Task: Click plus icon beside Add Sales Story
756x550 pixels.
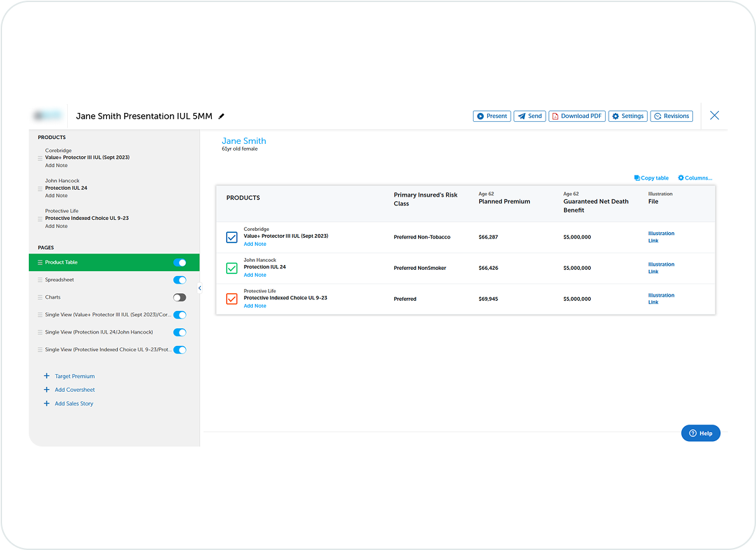Action: 47,403
